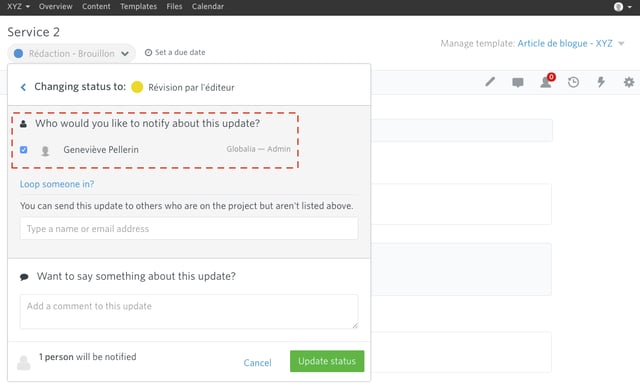Screen dimensions: 640x386
Task: Open Article de blogue - XYZ template link
Action: click(565, 44)
